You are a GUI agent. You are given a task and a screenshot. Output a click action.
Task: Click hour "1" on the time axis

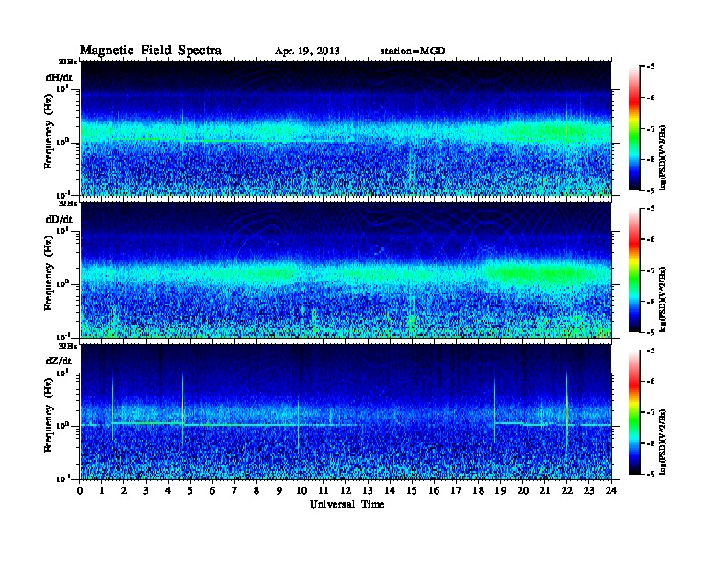click(x=102, y=491)
